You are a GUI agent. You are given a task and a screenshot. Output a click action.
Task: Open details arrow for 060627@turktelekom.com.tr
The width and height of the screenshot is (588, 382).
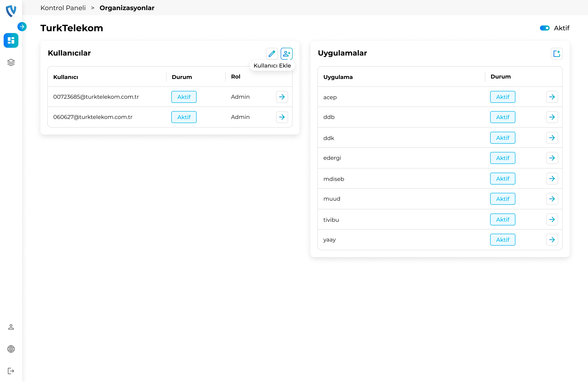(282, 117)
